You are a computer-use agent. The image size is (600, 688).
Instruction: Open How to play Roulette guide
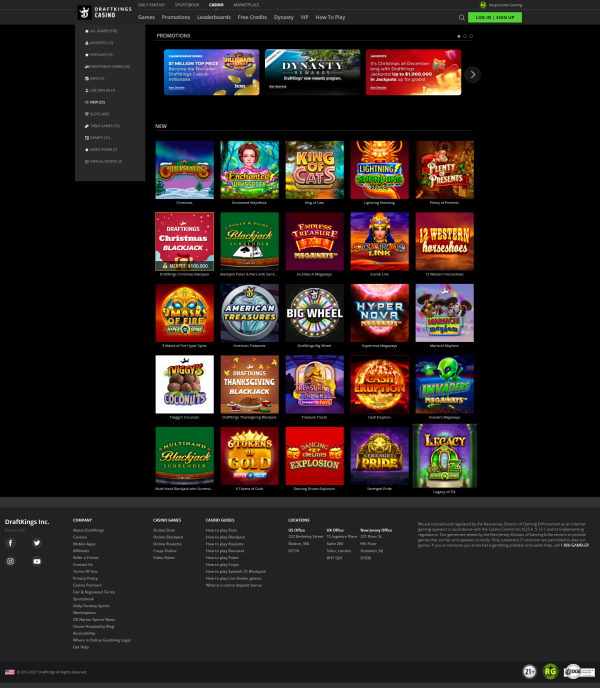coord(224,544)
